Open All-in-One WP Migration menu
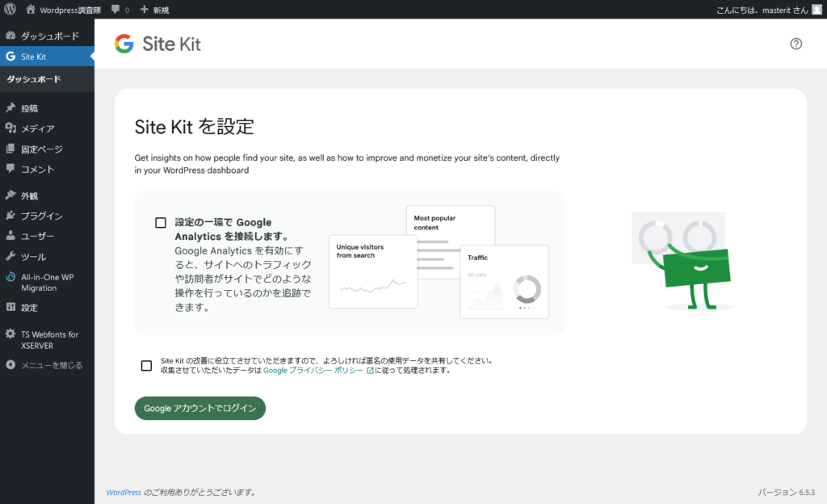The height and width of the screenshot is (504, 827). point(48,282)
